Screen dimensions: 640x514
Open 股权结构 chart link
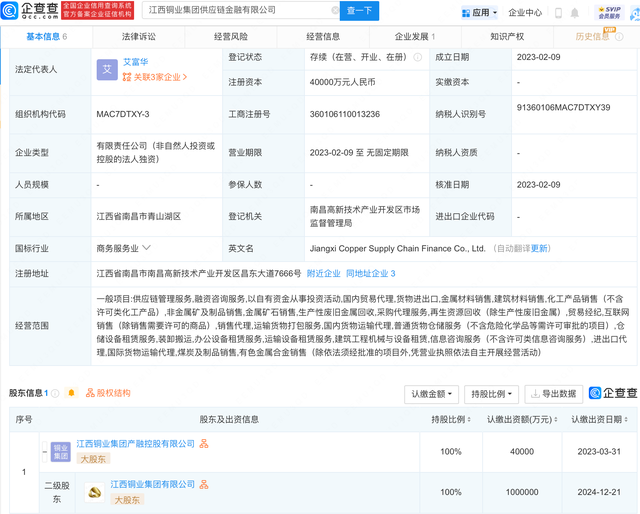pyautogui.click(x=108, y=393)
